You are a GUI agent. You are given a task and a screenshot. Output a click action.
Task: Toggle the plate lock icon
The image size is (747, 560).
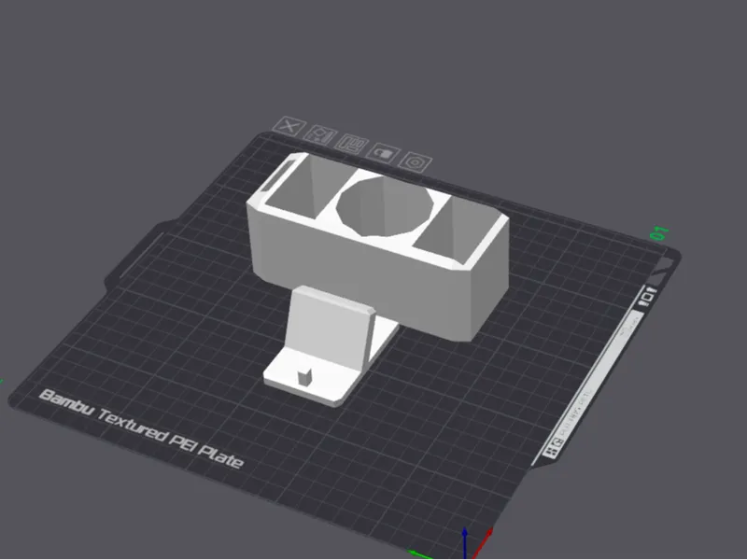384,153
